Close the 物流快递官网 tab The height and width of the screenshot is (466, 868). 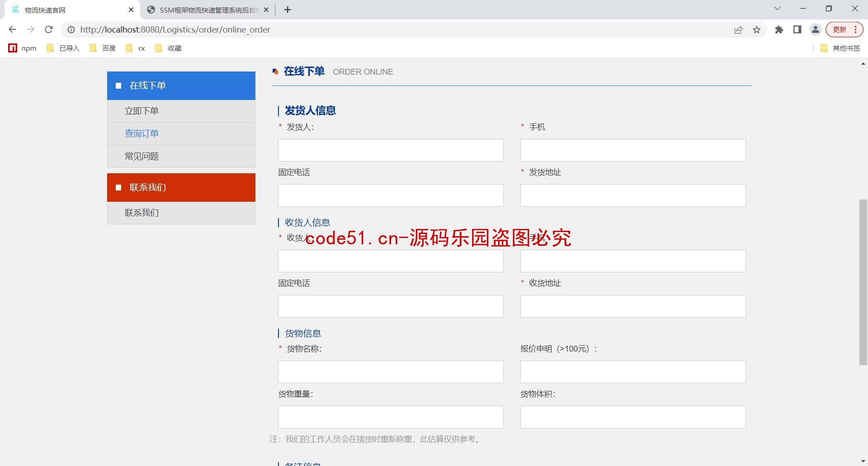click(131, 10)
